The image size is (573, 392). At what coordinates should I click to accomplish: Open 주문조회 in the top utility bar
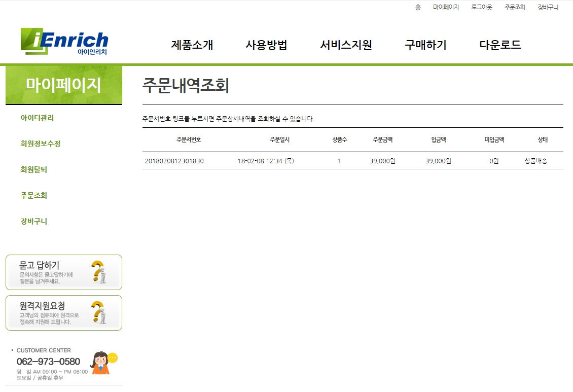coord(515,8)
